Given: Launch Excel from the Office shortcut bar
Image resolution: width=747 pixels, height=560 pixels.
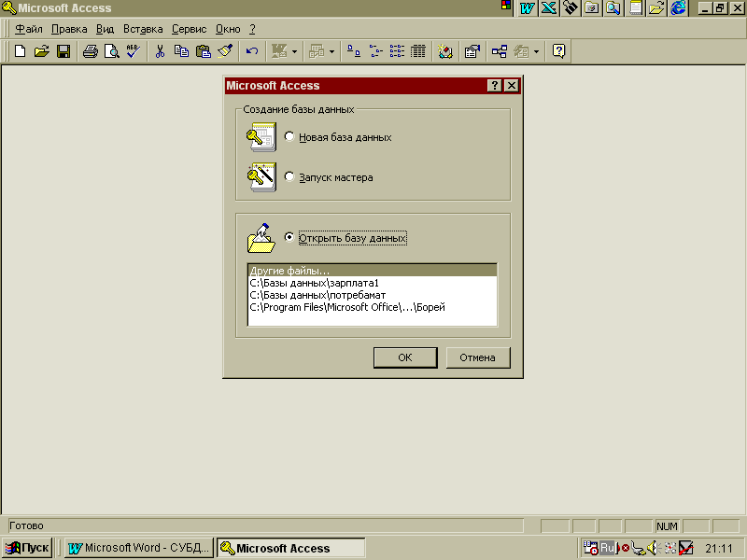Looking at the screenshot, I should (x=549, y=7).
